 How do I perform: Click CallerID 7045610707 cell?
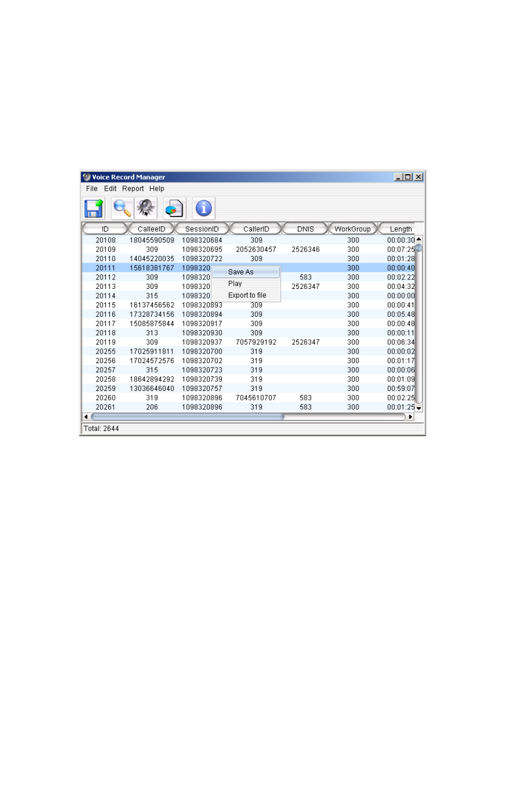coord(256,398)
